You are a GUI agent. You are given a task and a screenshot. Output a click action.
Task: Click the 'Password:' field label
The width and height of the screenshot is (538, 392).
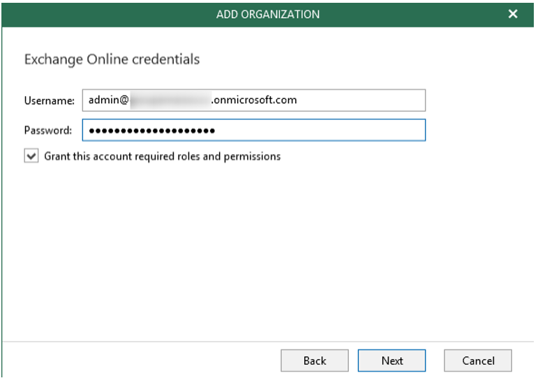click(x=48, y=130)
